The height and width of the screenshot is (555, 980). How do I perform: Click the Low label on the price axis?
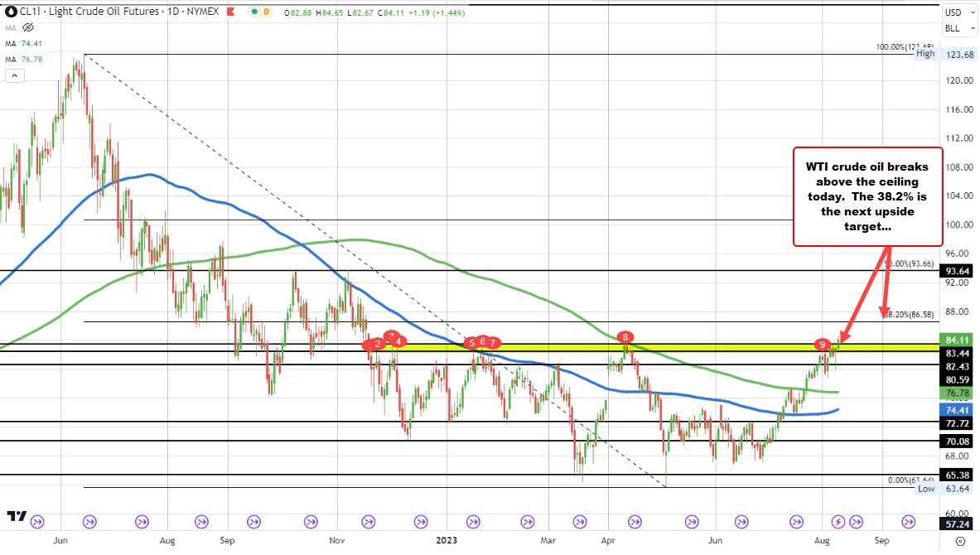(925, 489)
